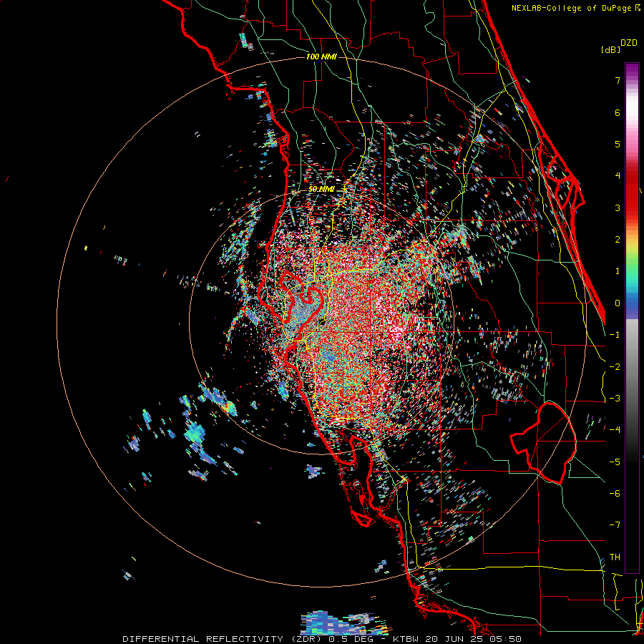Click the "0" value on the color scale
This screenshot has height=644, width=644.
[x=618, y=303]
